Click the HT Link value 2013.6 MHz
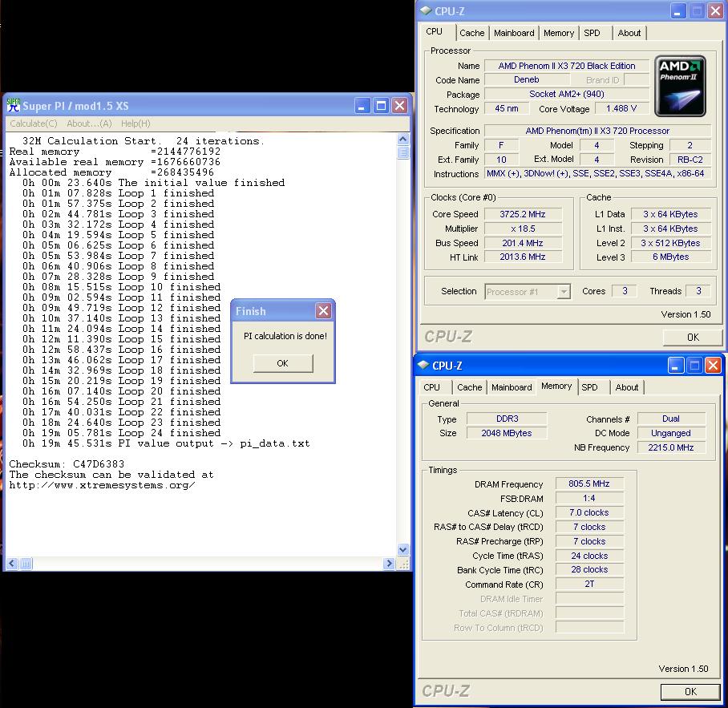728x708 pixels. tap(523, 257)
